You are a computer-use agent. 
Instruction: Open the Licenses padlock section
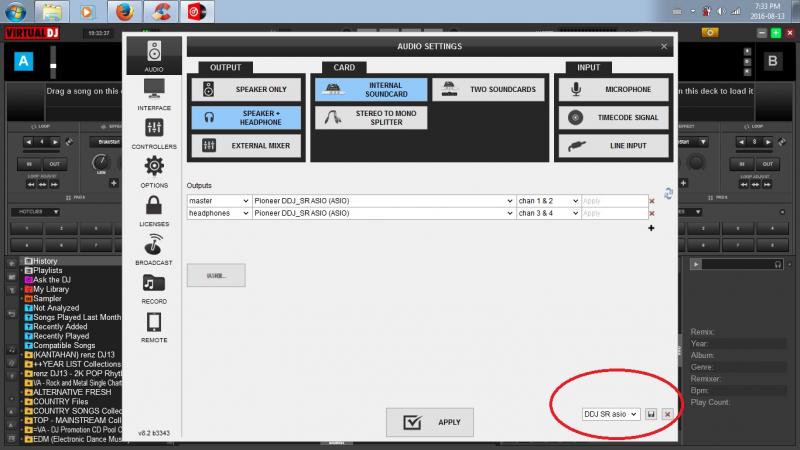point(154,211)
